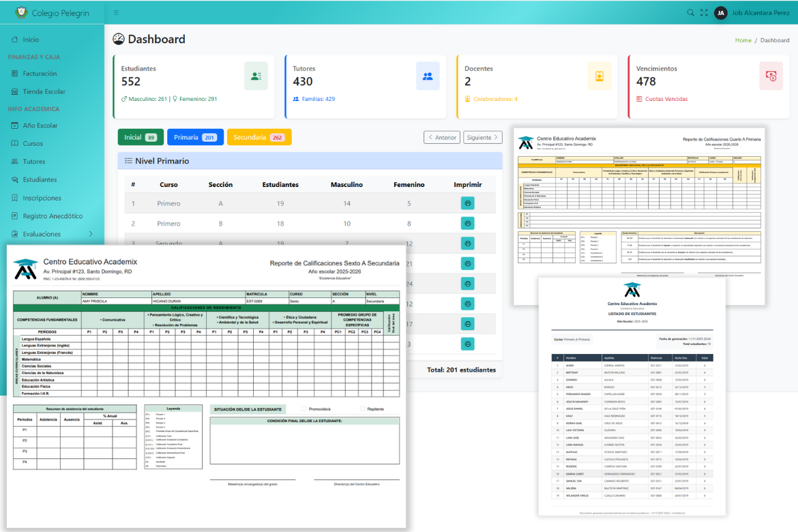Print the Primero section A course list
Screen dimensions: 798x532
click(467, 203)
